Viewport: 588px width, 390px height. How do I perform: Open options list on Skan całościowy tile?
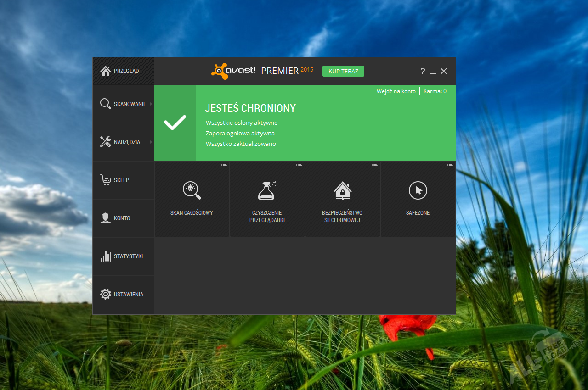(x=224, y=166)
